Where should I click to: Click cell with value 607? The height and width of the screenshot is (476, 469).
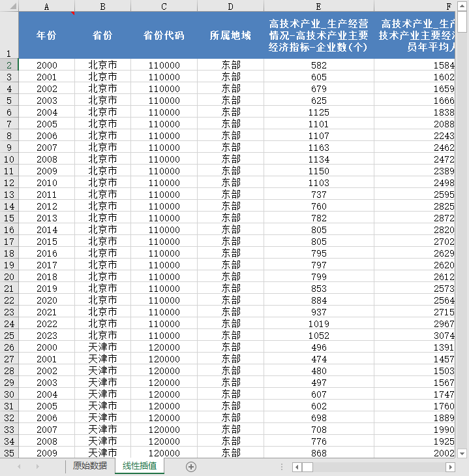click(x=318, y=394)
